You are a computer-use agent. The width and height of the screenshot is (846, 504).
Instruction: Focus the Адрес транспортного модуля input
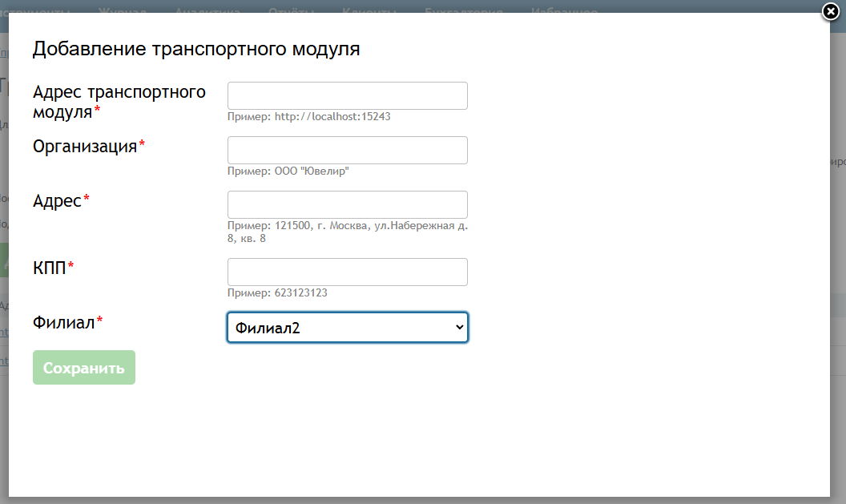(347, 95)
